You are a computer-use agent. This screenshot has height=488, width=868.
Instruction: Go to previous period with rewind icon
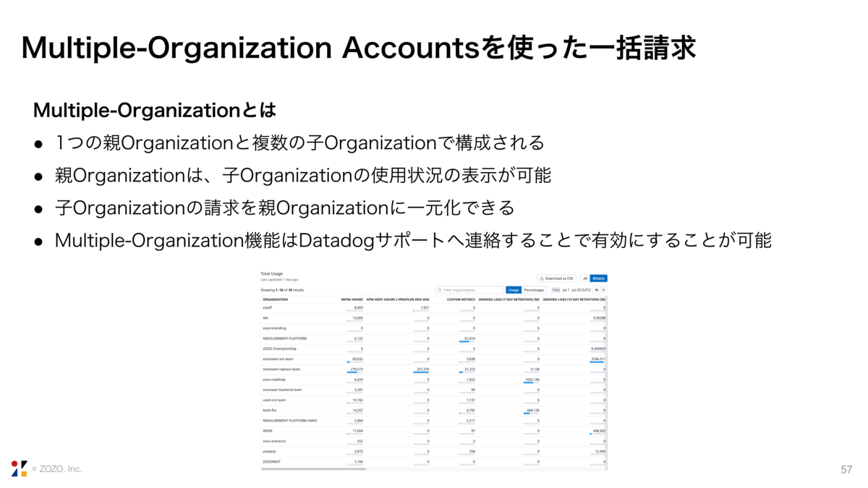coord(597,290)
